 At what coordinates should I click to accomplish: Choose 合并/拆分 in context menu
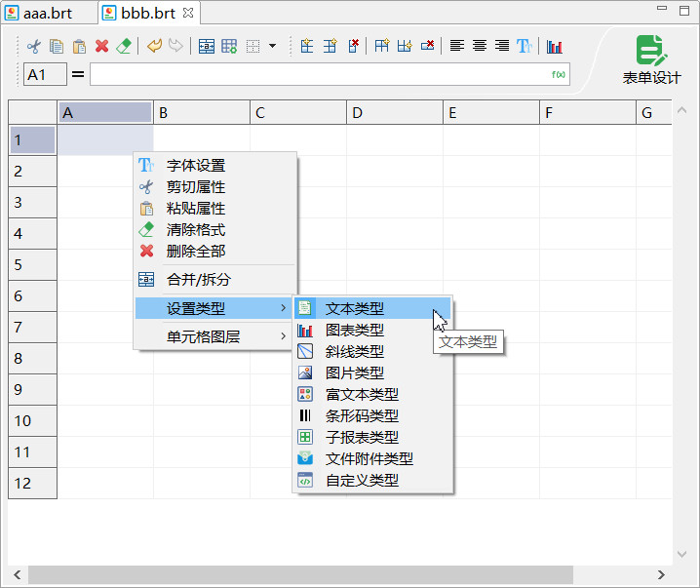(198, 279)
